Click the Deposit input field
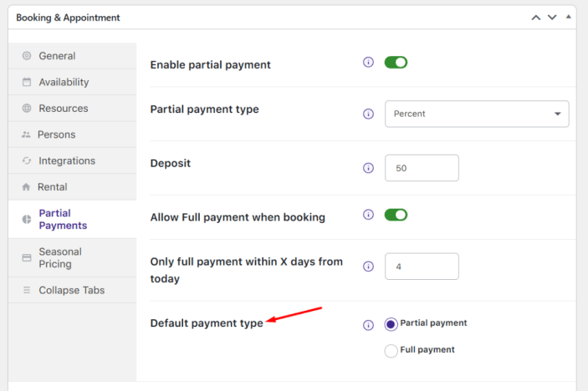Image resolution: width=588 pixels, height=391 pixels. pyautogui.click(x=422, y=168)
